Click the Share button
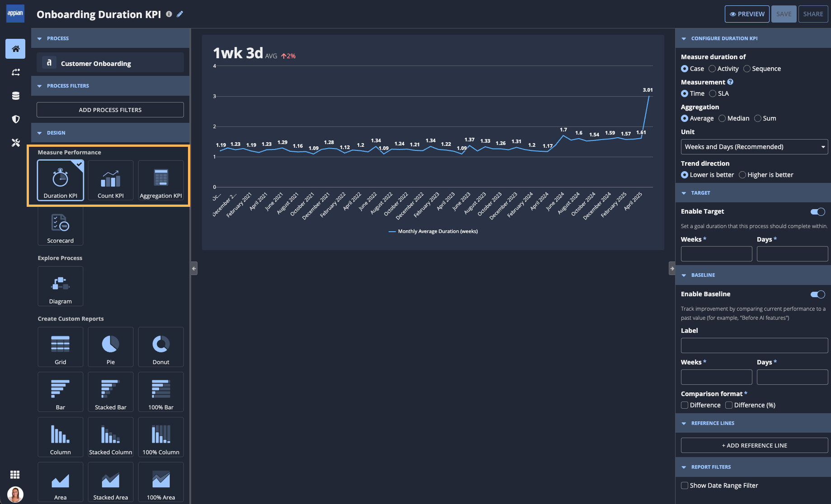 [x=813, y=14]
